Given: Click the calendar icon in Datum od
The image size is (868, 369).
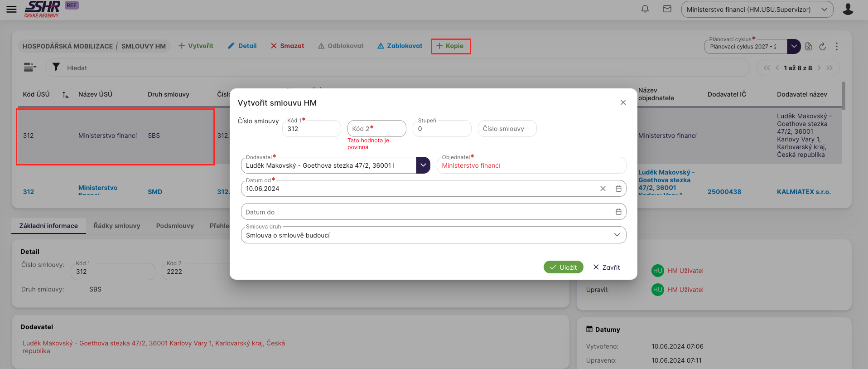Looking at the screenshot, I should pos(618,189).
